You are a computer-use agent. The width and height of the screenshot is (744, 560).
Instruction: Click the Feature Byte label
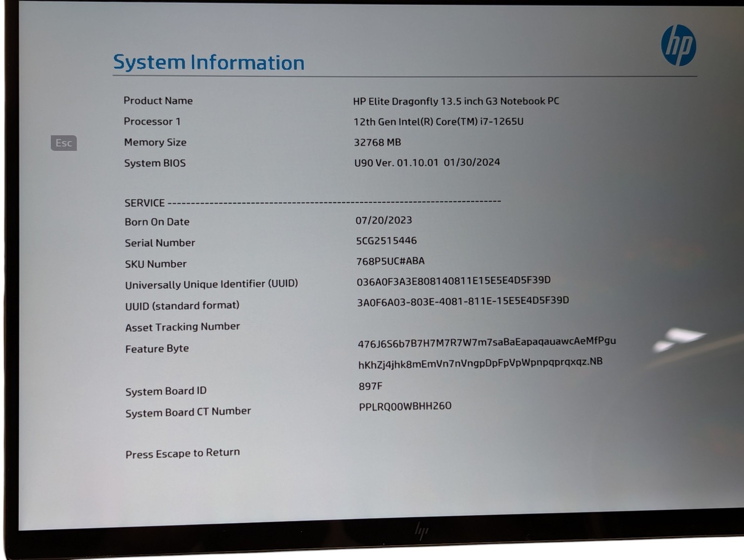coord(157,349)
